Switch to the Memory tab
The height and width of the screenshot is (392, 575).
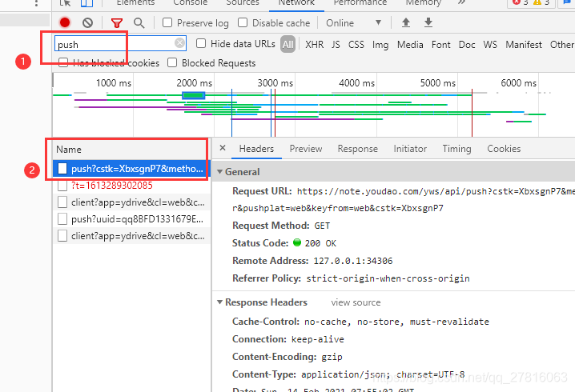(x=423, y=3)
